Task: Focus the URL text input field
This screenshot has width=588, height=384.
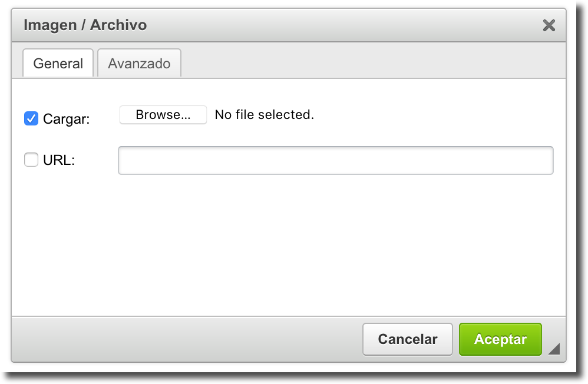Action: click(335, 160)
